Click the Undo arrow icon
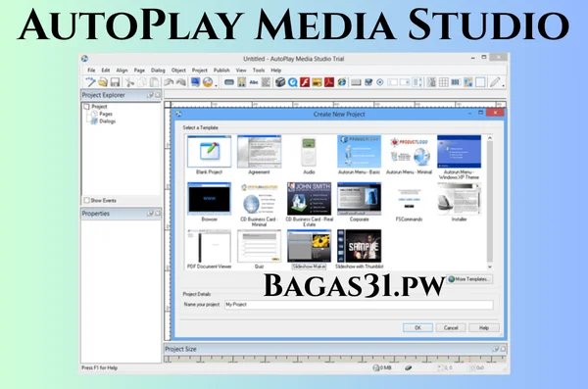 tap(170, 81)
